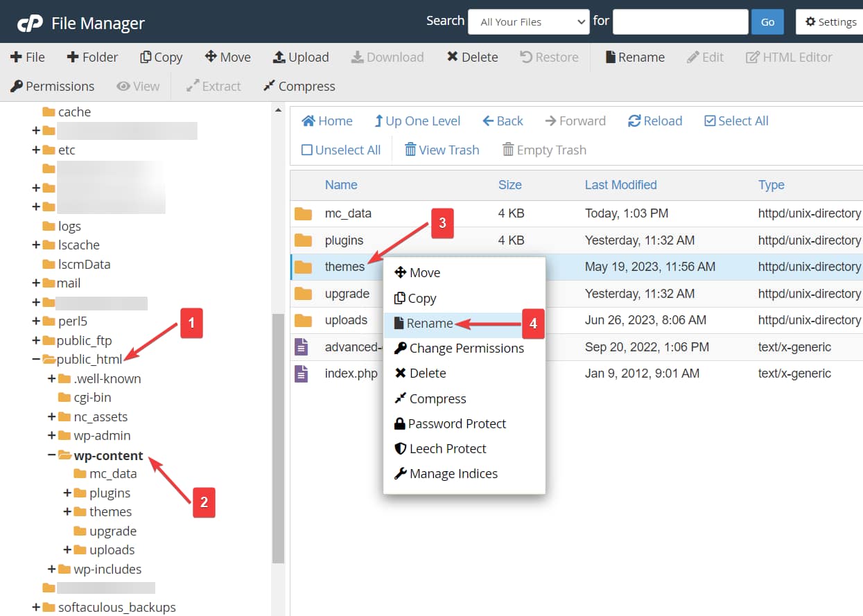The image size is (863, 616).
Task: Open the Compress tool from the toolbar
Action: (299, 86)
